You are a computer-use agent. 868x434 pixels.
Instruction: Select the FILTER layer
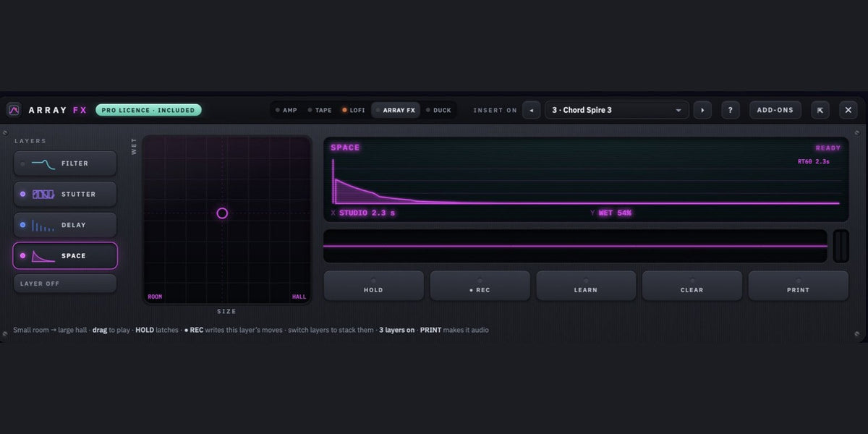tap(65, 163)
